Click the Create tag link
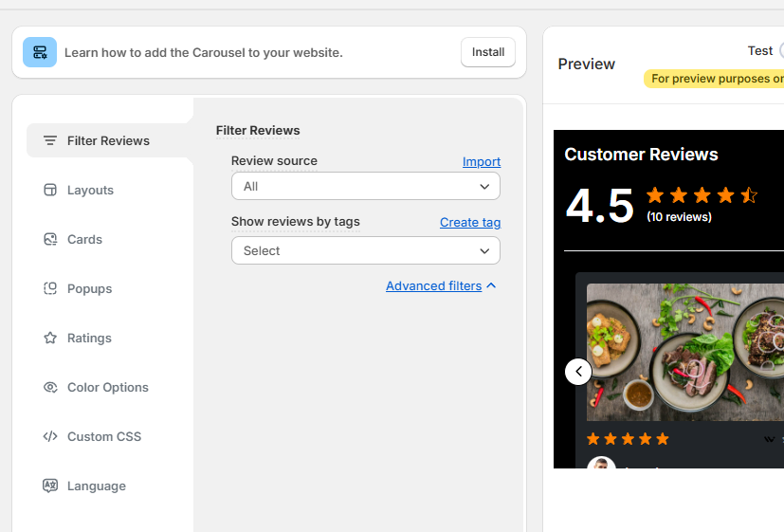 coord(469,222)
